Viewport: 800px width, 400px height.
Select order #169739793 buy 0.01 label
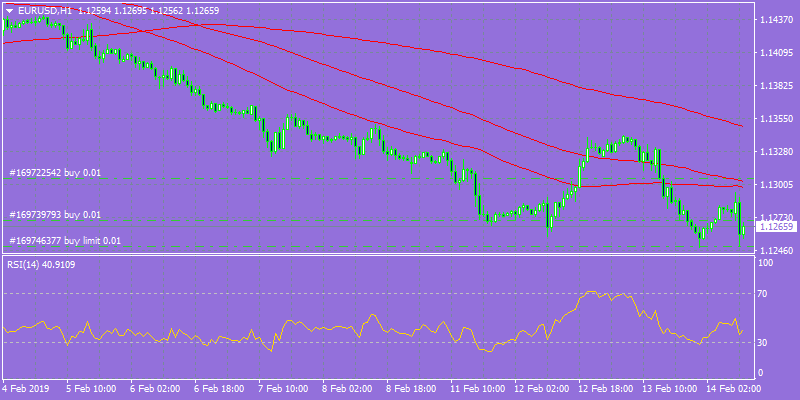pos(55,215)
